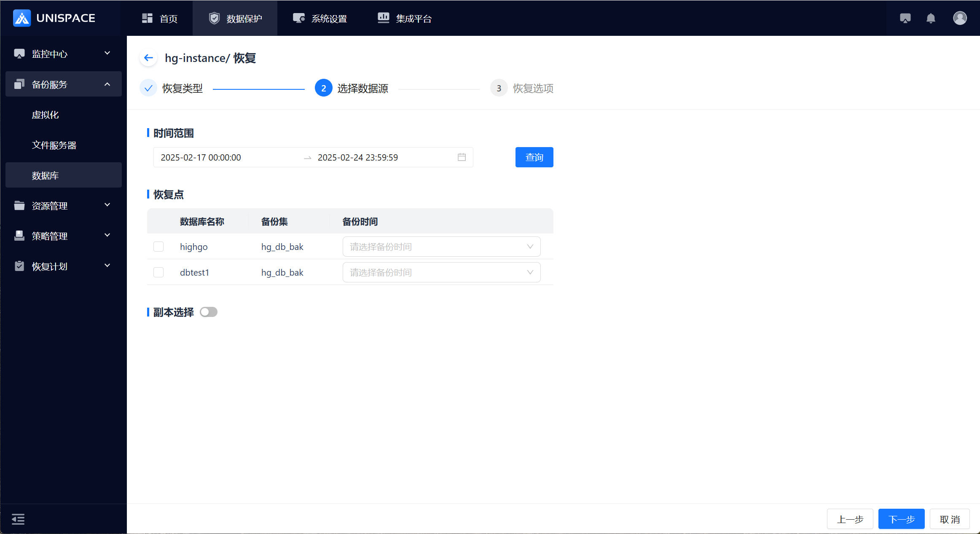The height and width of the screenshot is (534, 980).
Task: Click the back arrow beside hg-instance
Action: tap(148, 58)
